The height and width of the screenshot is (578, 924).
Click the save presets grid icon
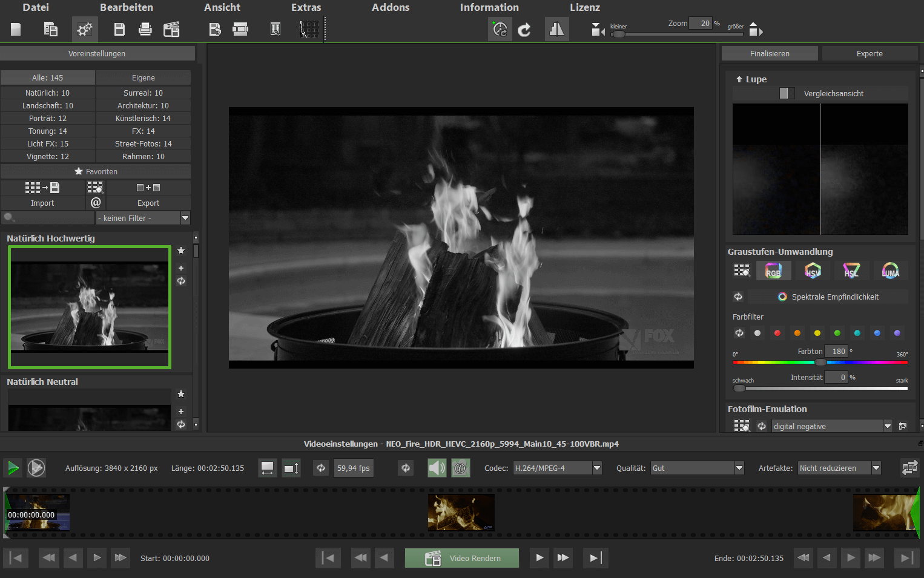click(42, 188)
